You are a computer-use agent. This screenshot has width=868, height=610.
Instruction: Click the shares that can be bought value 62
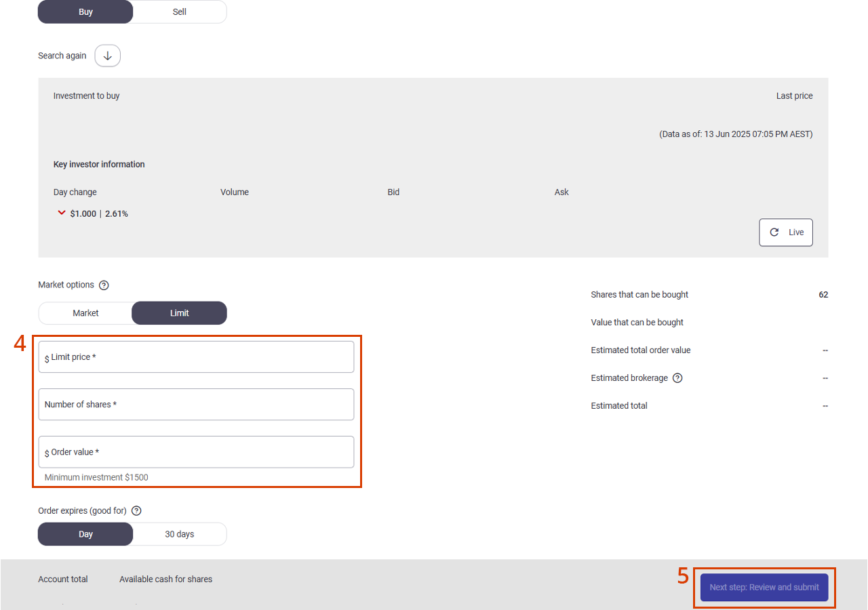[823, 295]
